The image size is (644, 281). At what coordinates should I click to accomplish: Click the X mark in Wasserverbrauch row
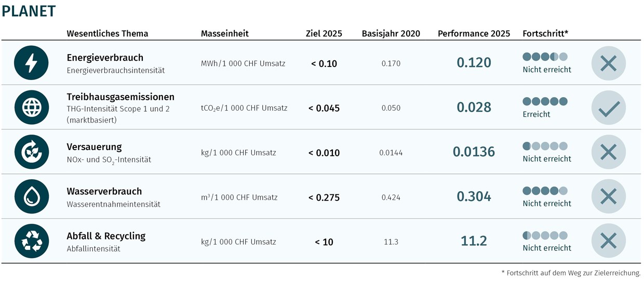tap(608, 196)
